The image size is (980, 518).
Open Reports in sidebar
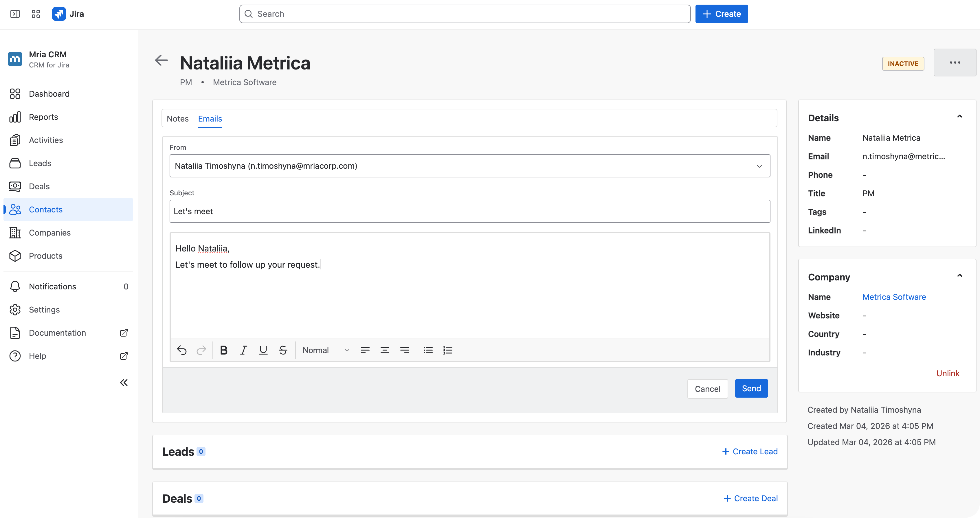(x=69, y=117)
